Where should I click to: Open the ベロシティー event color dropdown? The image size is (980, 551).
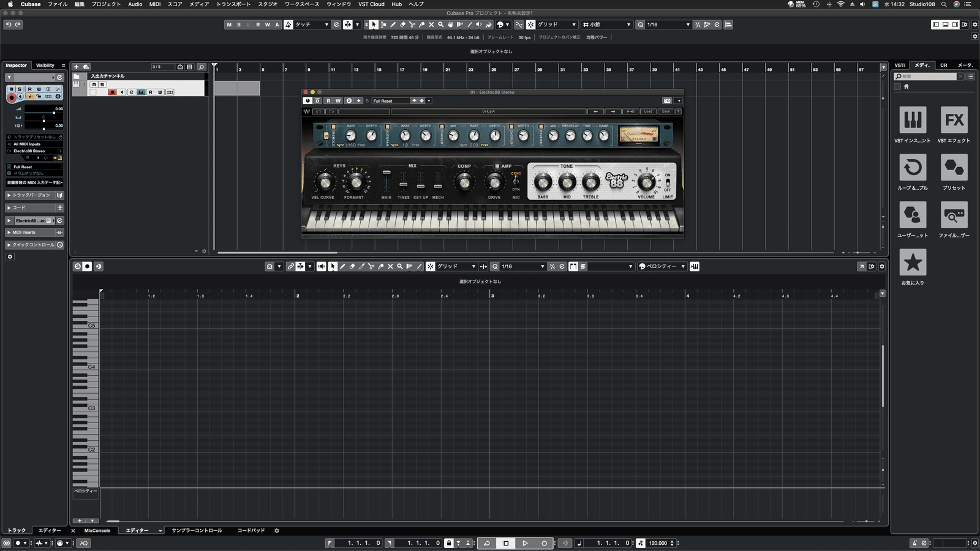pyautogui.click(x=662, y=266)
